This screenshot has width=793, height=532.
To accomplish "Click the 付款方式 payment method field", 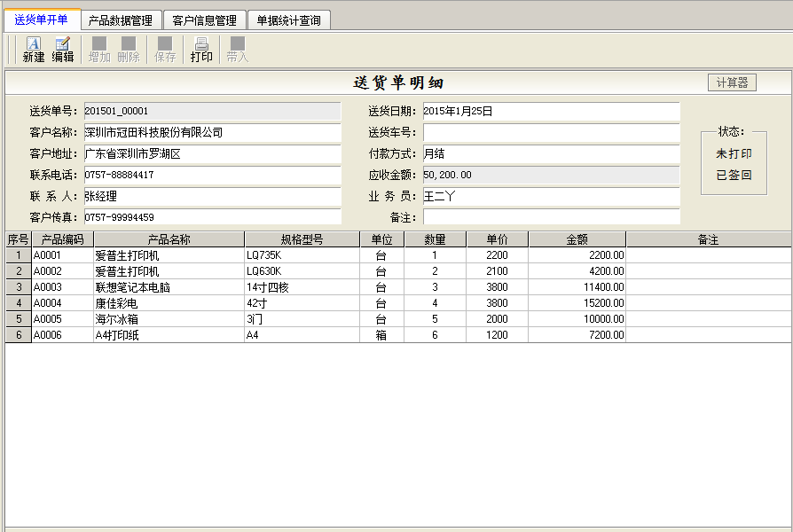I will 551,154.
